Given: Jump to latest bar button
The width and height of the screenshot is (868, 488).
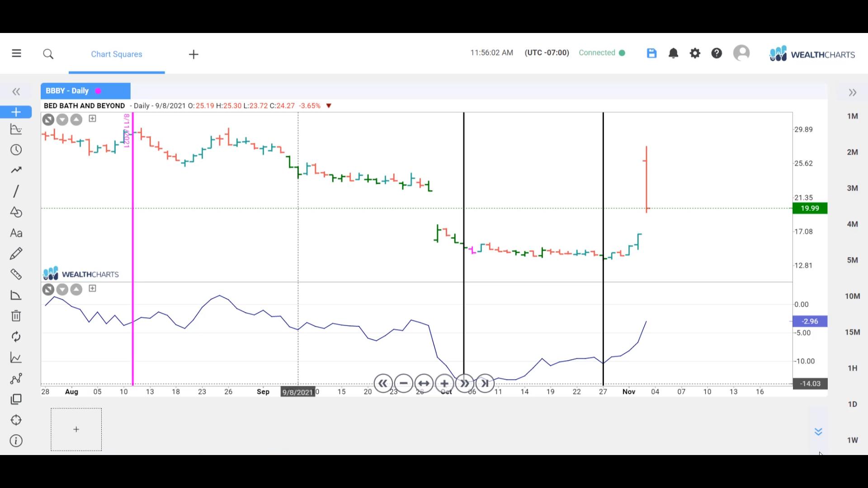Looking at the screenshot, I should [485, 384].
